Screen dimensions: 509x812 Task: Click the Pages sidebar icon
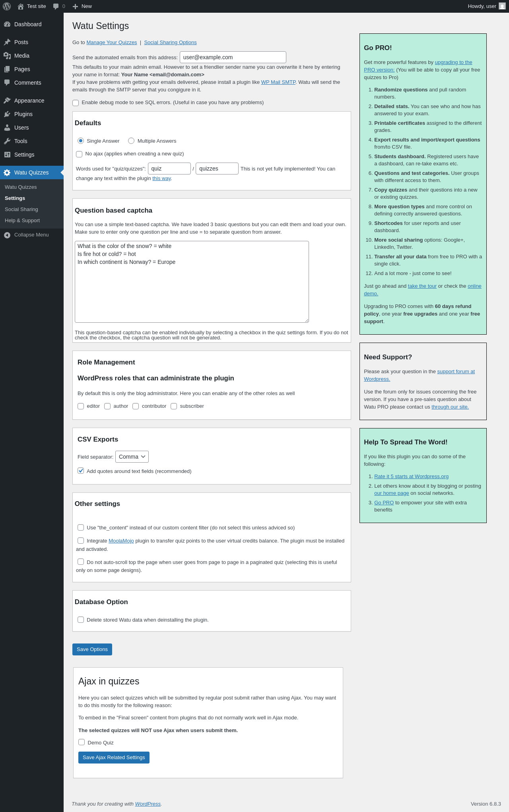pyautogui.click(x=7, y=69)
